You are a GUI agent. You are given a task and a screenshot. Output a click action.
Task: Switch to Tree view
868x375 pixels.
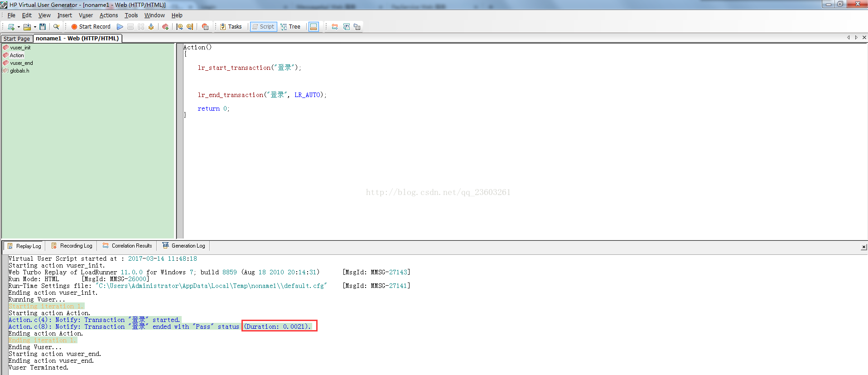coord(290,27)
